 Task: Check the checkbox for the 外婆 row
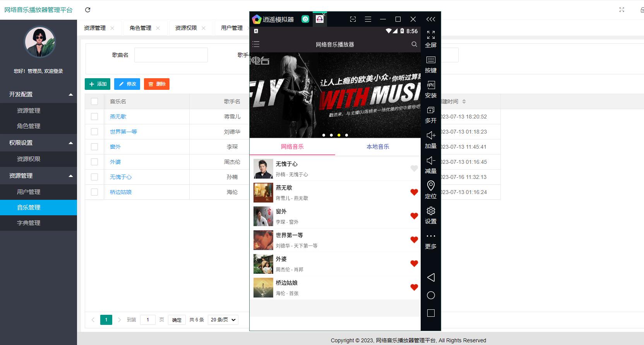[x=94, y=162]
